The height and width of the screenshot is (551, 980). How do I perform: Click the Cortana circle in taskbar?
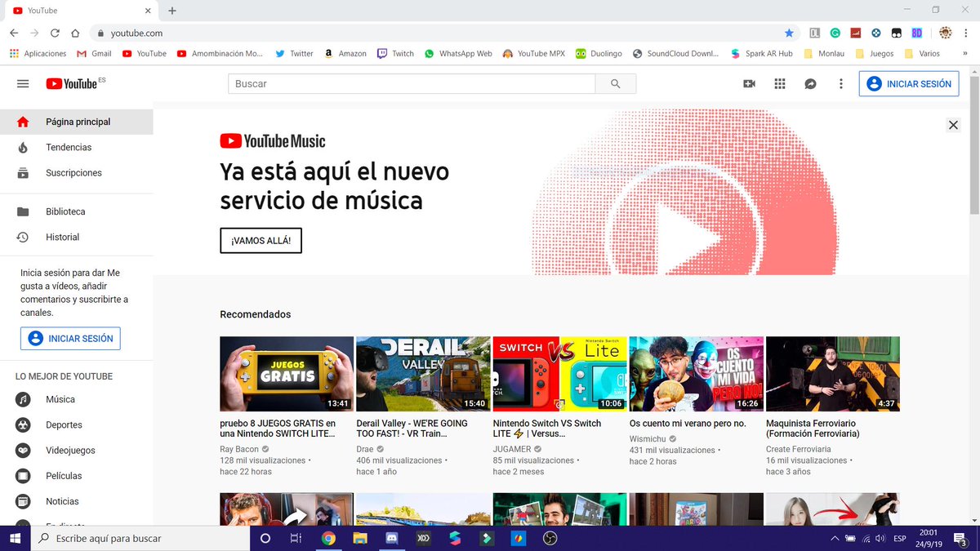coord(265,538)
